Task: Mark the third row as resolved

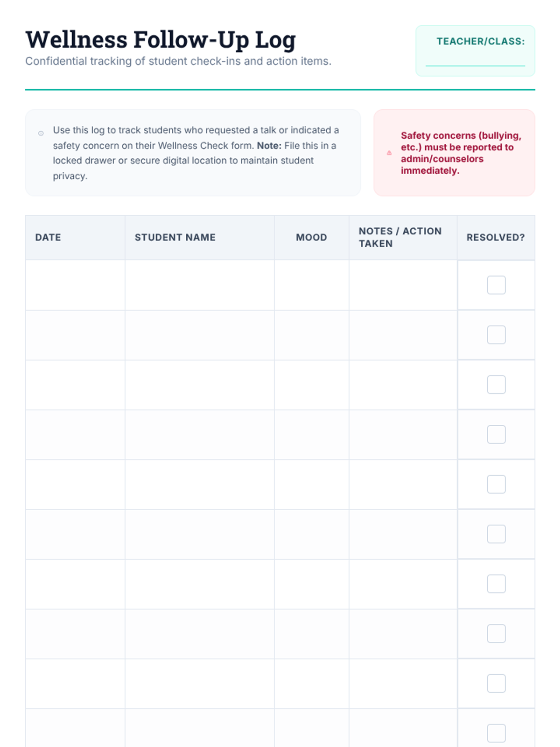Action: pos(496,385)
